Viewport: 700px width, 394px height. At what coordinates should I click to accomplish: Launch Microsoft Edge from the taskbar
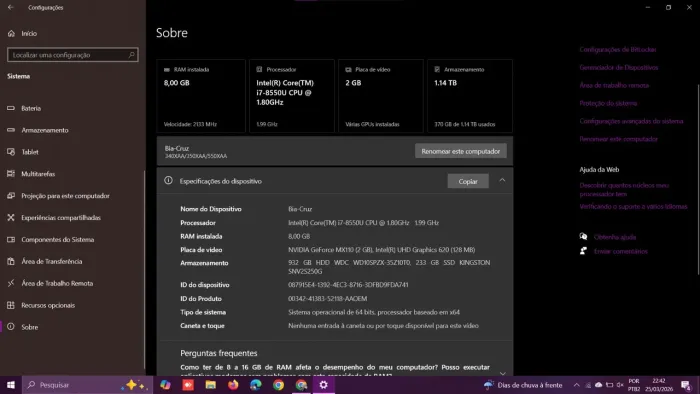256,385
